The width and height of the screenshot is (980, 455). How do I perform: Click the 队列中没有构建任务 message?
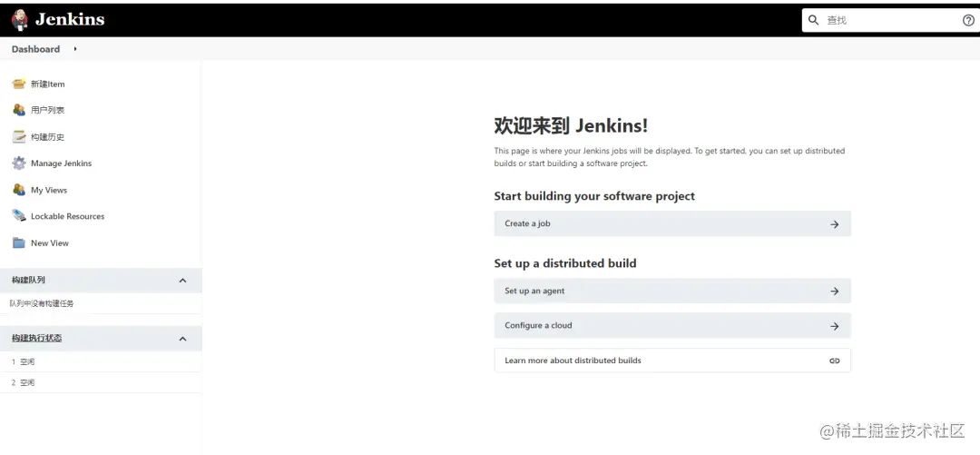[41, 303]
